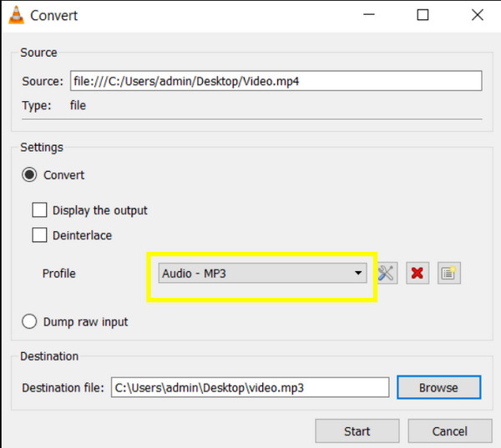Tick the Deinterlace checkbox
Screen dimensions: 501x448
39,235
